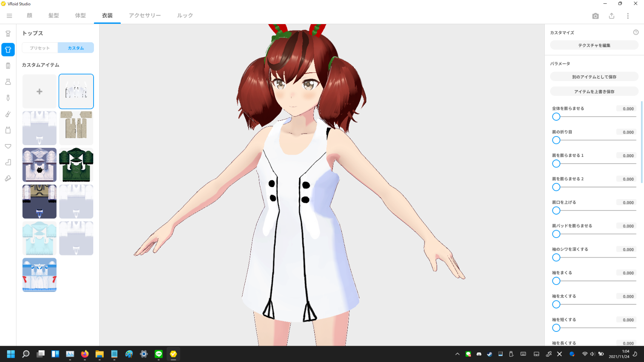Select the one-piece dress category icon

point(8,82)
